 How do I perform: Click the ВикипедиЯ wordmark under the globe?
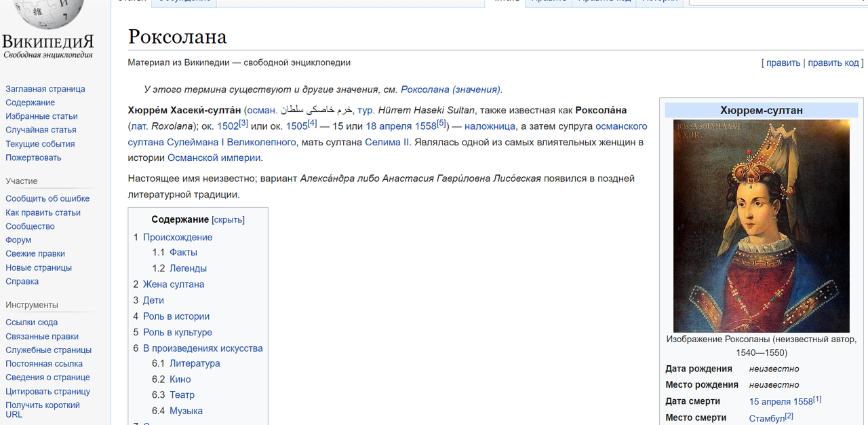click(x=47, y=41)
